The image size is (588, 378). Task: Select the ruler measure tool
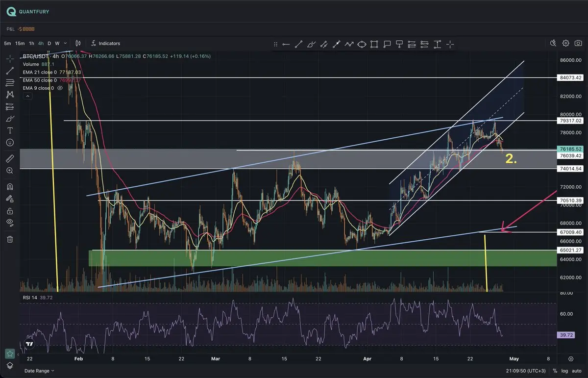[10, 158]
